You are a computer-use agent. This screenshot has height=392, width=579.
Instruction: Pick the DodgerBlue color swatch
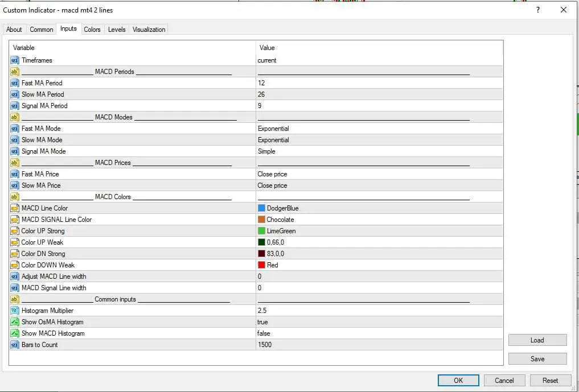(x=261, y=208)
